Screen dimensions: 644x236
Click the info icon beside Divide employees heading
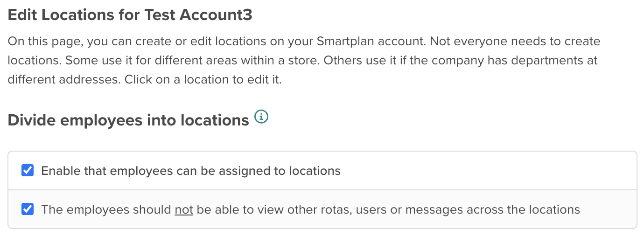[x=261, y=117]
